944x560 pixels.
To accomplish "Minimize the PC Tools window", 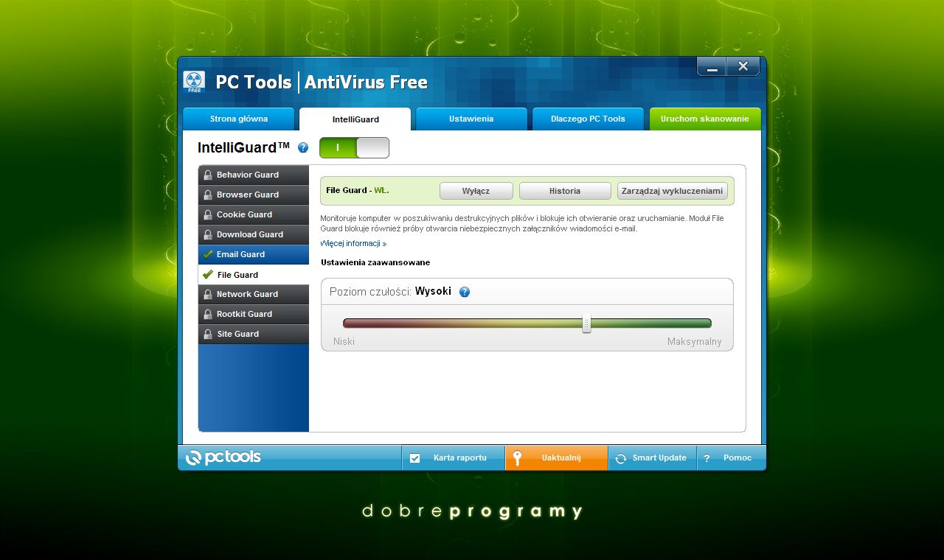I will [712, 66].
